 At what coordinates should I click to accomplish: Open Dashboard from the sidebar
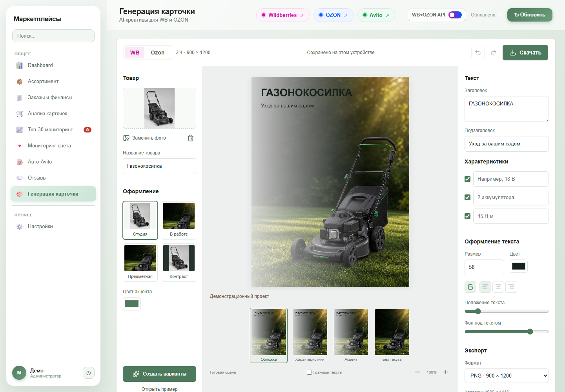53,65
